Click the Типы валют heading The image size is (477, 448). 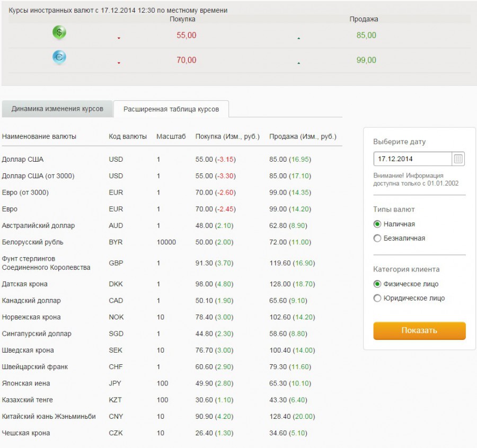tap(394, 209)
